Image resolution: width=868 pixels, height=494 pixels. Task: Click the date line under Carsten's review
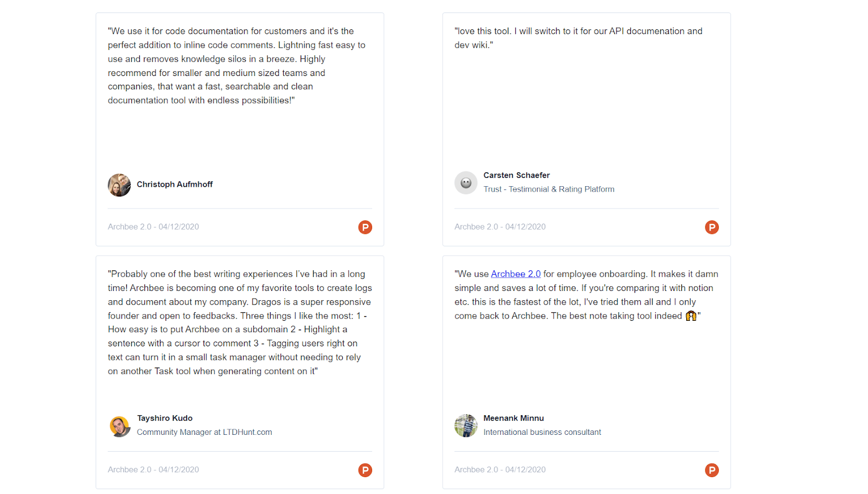(x=500, y=227)
